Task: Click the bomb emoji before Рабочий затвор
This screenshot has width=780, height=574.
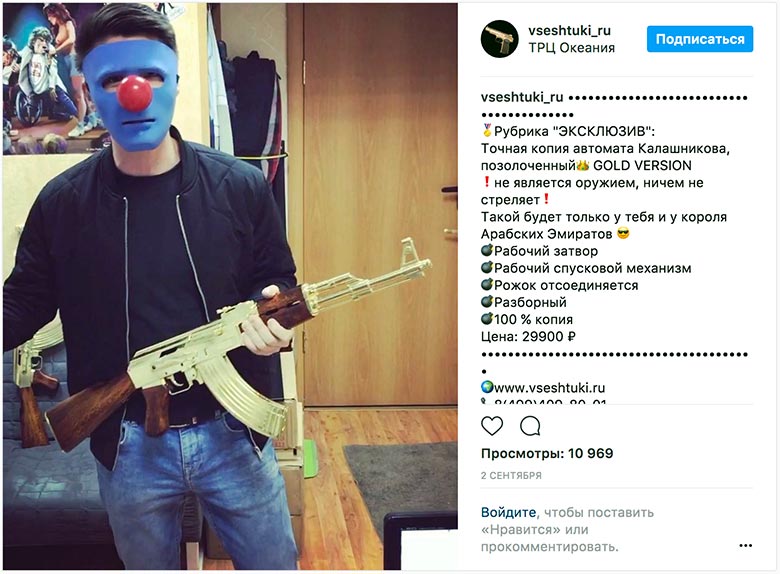Action: (x=487, y=250)
